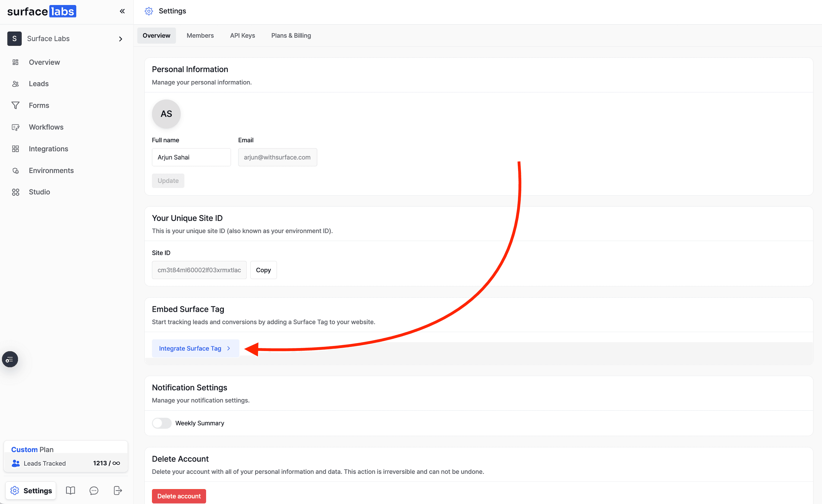Copy the Site ID
822x504 pixels.
pyautogui.click(x=263, y=270)
